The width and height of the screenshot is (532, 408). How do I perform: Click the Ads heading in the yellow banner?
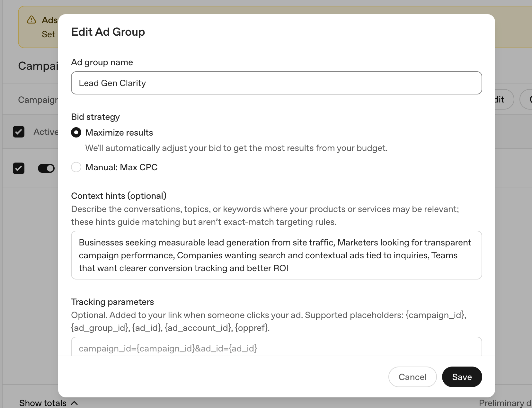pyautogui.click(x=49, y=20)
